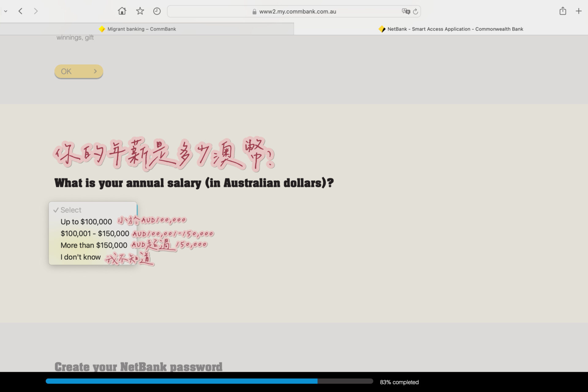This screenshot has height=392, width=588.
Task: Choose '$100,001 - $150,000' salary range
Action: tap(95, 234)
